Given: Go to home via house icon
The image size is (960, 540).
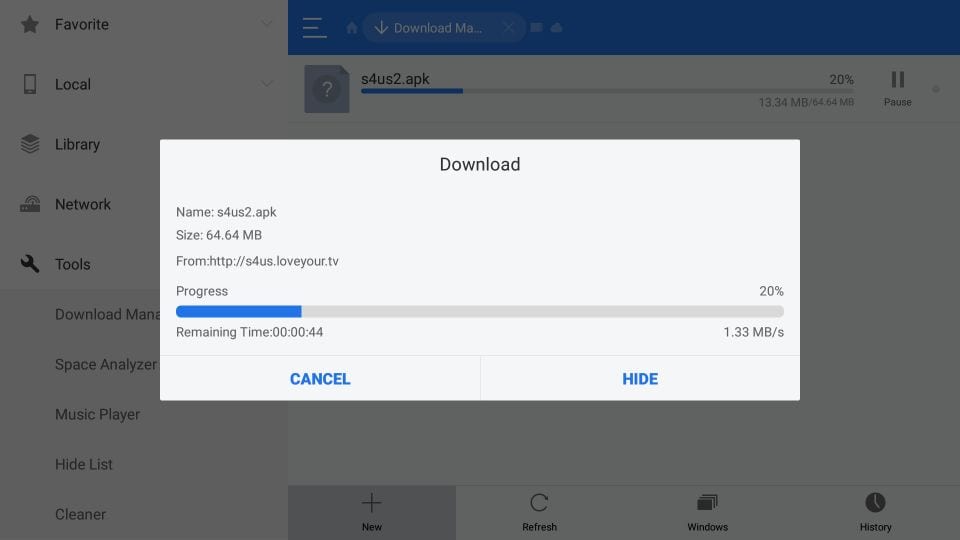Looking at the screenshot, I should [x=351, y=28].
